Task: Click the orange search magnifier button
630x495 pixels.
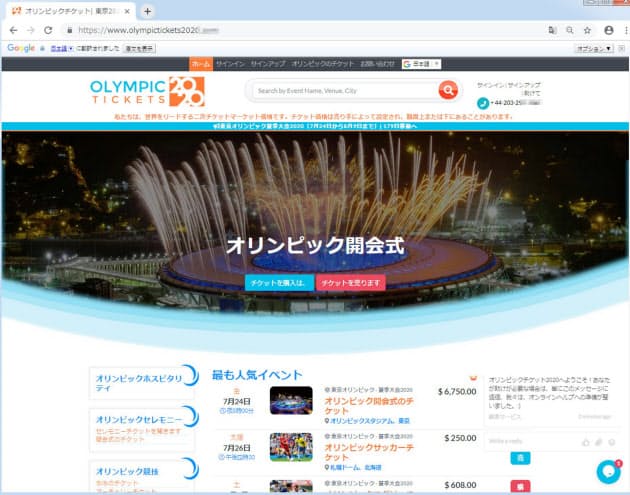Action: click(447, 91)
